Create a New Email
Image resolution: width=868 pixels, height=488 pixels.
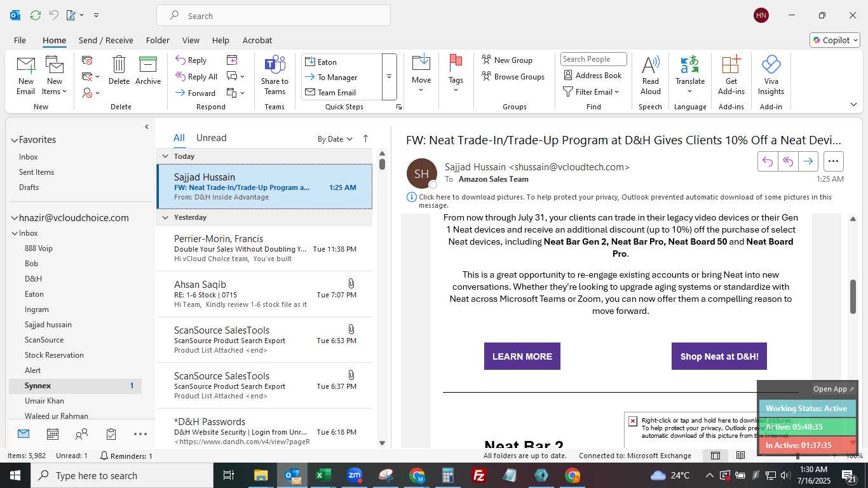coord(25,76)
